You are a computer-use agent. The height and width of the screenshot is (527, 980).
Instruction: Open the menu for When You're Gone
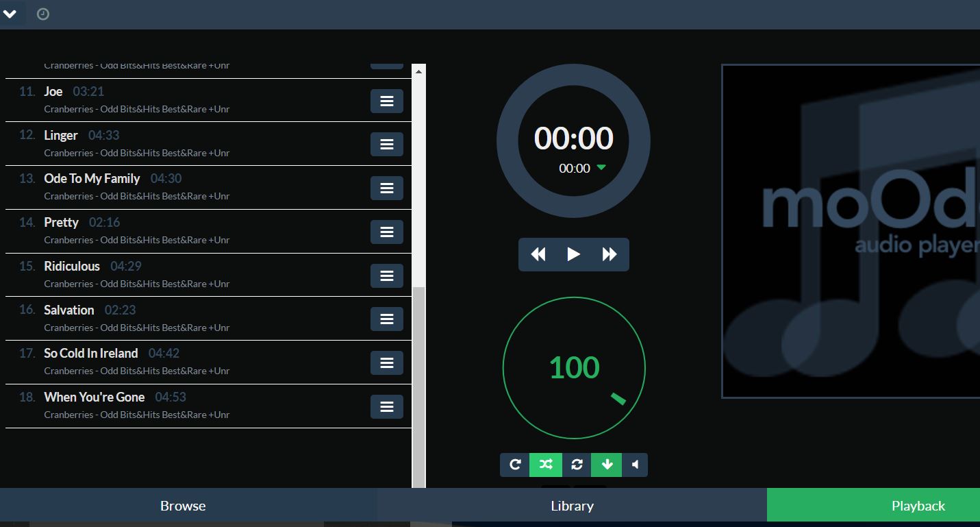pyautogui.click(x=387, y=406)
